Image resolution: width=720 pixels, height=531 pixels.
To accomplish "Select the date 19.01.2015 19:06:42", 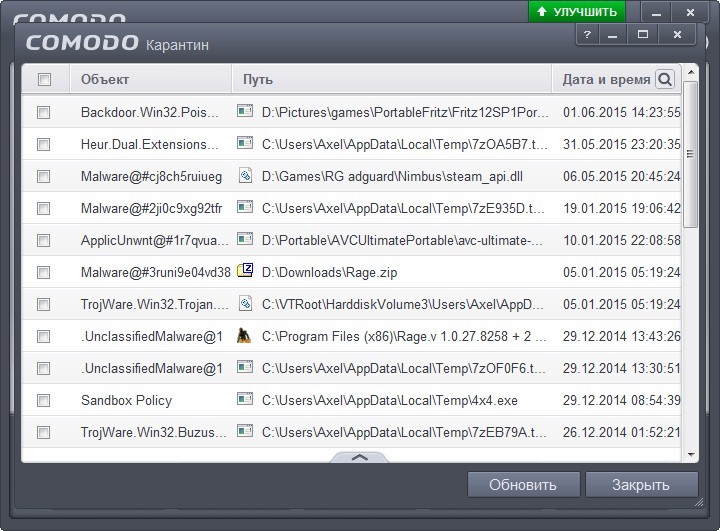I will 622,209.
